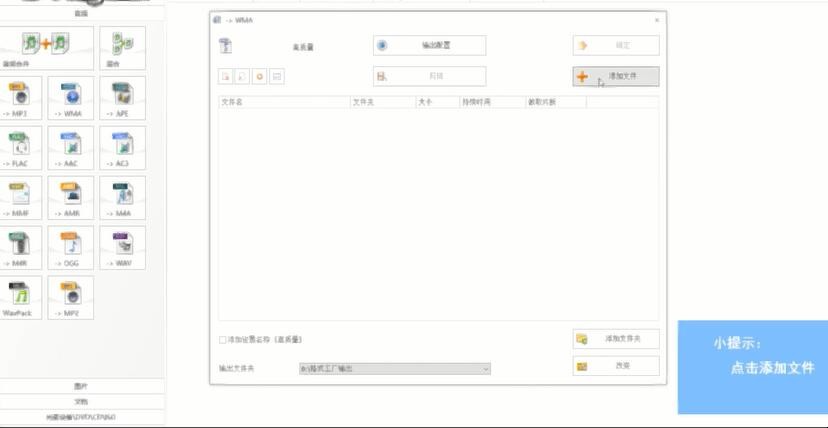
Task: Select the MP3 conversion format icon
Action: coord(20,98)
